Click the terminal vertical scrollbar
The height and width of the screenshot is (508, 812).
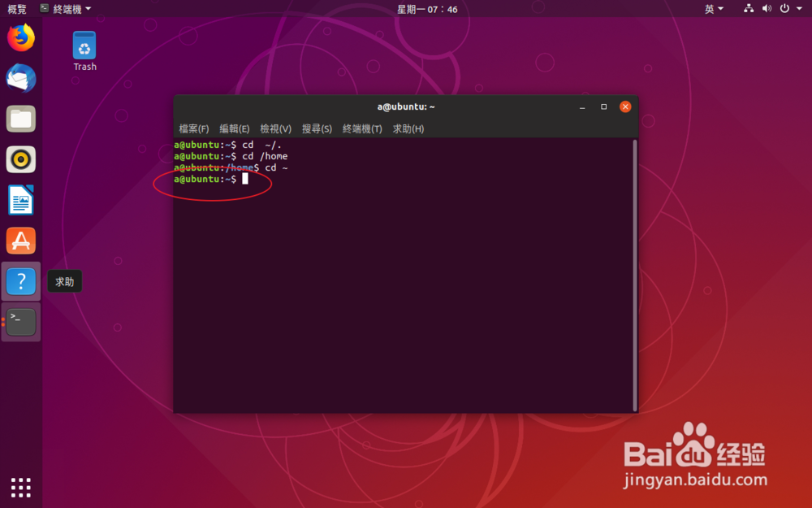pyautogui.click(x=635, y=276)
